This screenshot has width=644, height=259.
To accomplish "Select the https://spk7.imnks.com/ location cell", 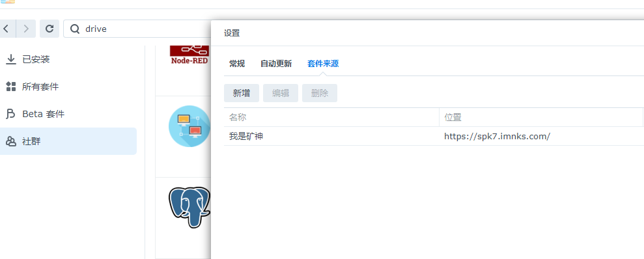I will (497, 136).
